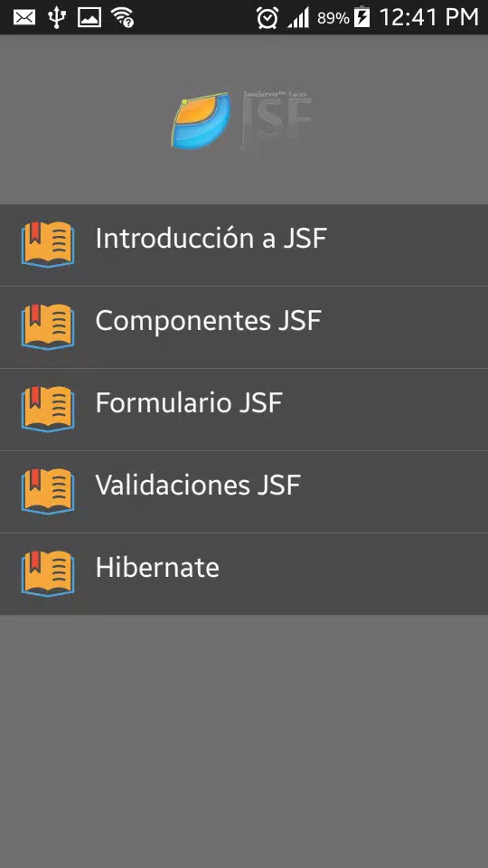Image resolution: width=488 pixels, height=868 pixels.
Task: Tap the alarm clock status icon
Action: [x=267, y=18]
